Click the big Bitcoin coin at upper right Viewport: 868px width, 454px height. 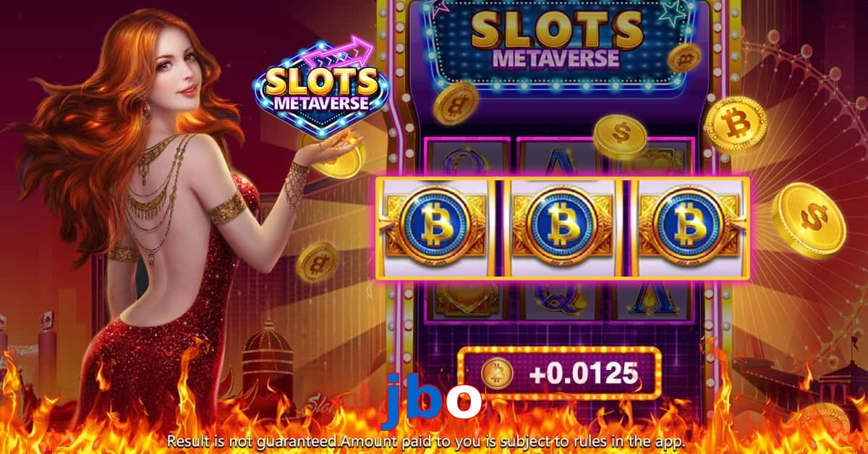pos(735,125)
